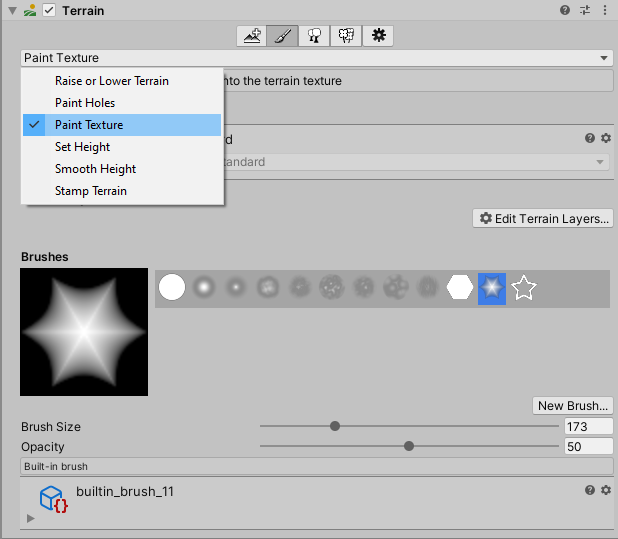Select the Paint Details tool

346,36
